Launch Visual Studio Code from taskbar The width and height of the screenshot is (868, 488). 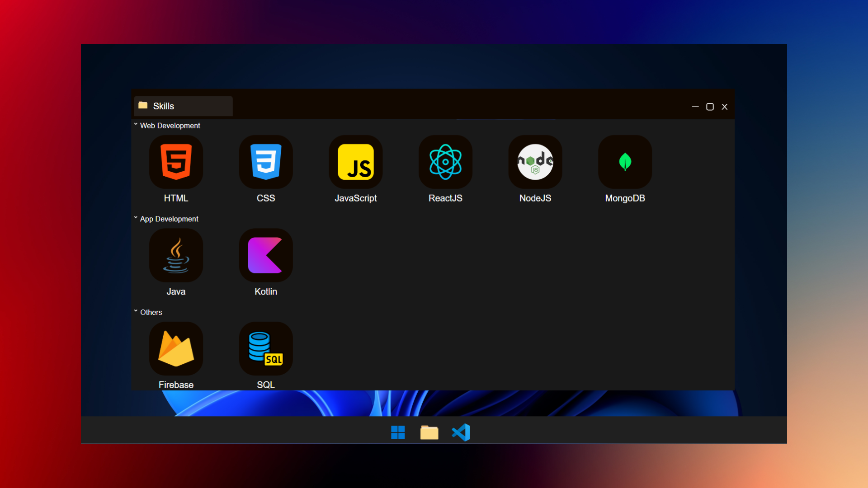(461, 432)
